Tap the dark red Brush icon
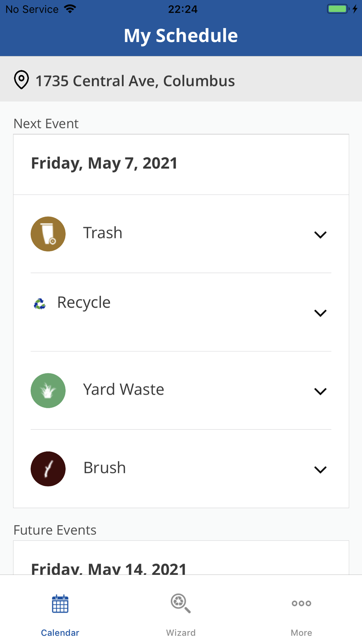This screenshot has height=644, width=362. click(x=48, y=469)
